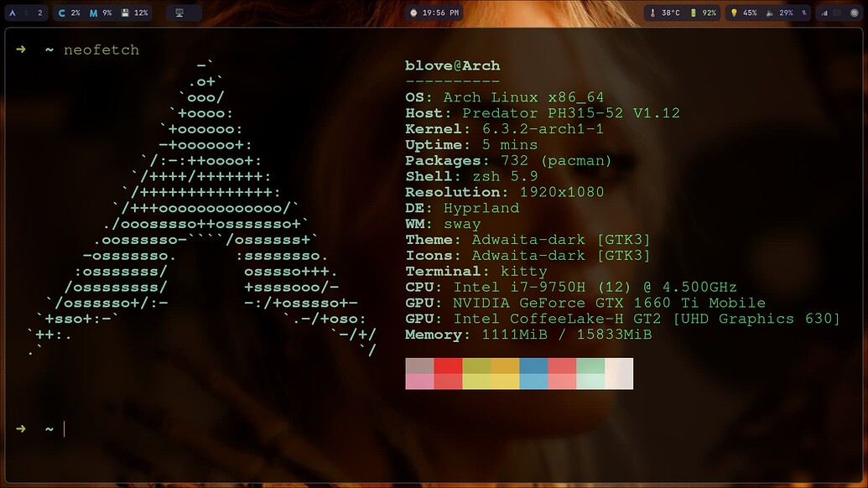Screen dimensions: 868x488
Task: Click the red swatch in the terminal palette
Action: pyautogui.click(x=446, y=372)
